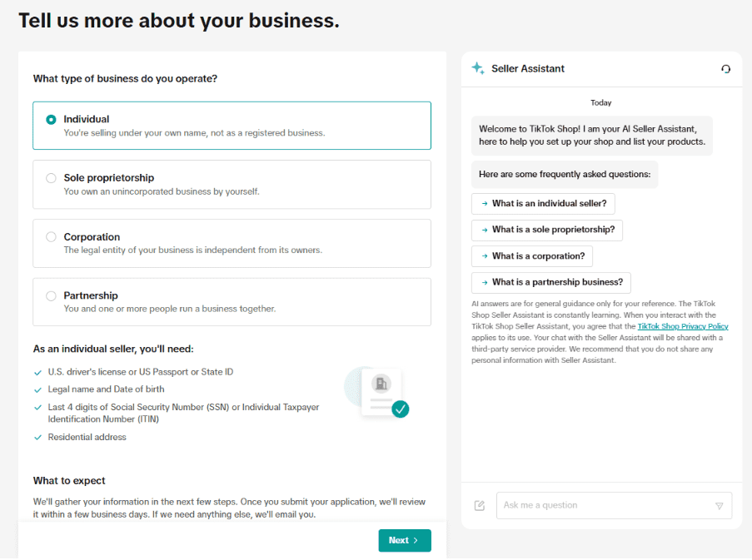Click the green checkmark on the ID illustration

[x=401, y=409]
